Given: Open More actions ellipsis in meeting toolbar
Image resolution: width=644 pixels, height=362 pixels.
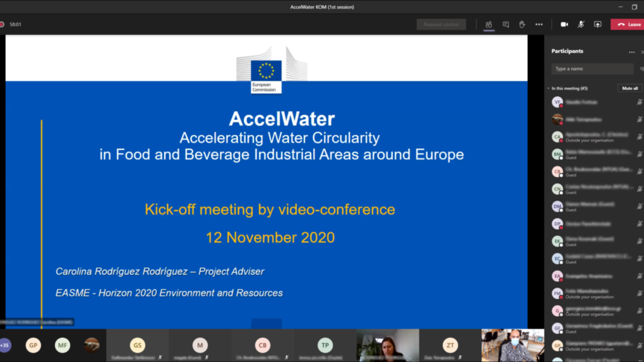Looking at the screenshot, I should point(539,24).
